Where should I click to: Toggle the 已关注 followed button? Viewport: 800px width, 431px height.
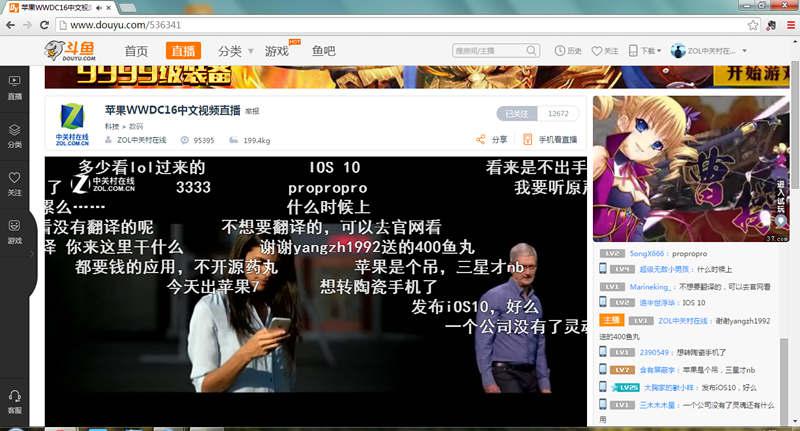(516, 114)
